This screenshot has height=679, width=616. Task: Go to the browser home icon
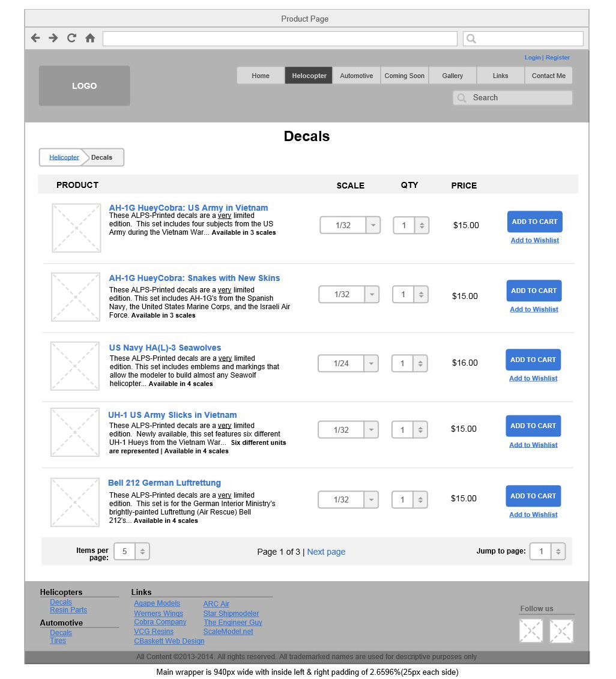coord(90,38)
